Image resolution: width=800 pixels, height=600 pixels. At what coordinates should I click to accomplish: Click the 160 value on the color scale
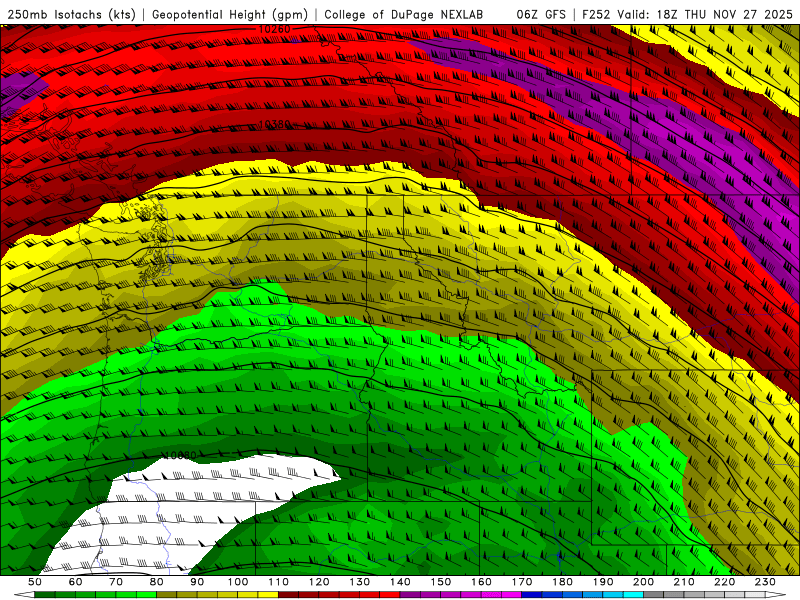coord(481,582)
